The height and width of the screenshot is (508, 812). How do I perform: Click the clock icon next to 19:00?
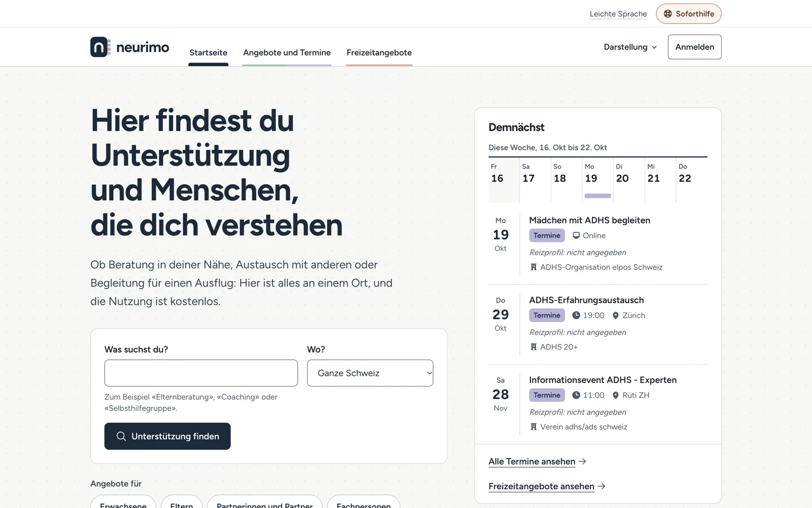(576, 315)
